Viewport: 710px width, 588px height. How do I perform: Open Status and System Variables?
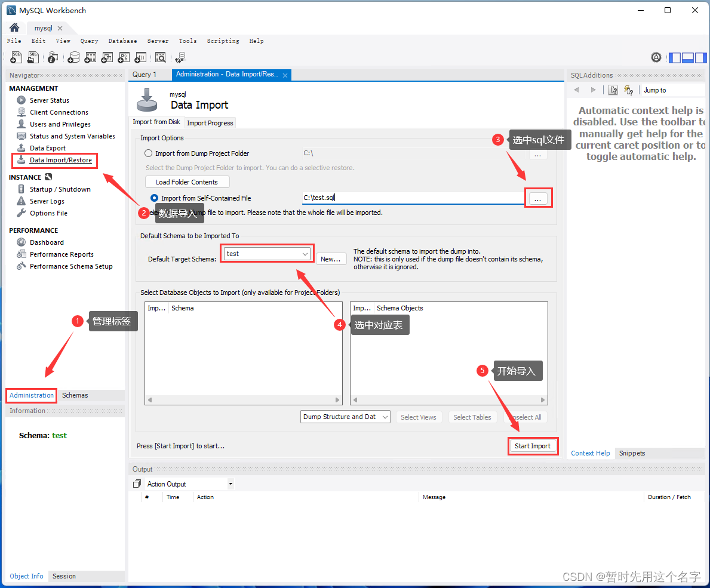point(72,136)
